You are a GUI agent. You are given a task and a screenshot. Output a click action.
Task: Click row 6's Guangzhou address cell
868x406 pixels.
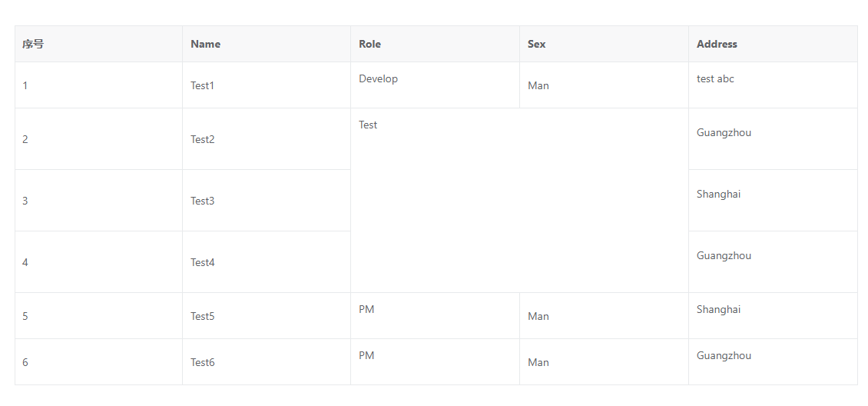pos(724,356)
